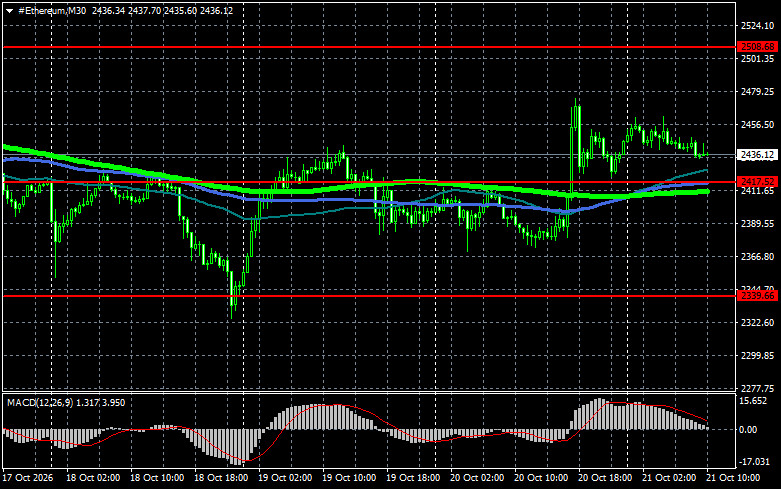The image size is (781, 489).
Task: Click the 2456.50 price scale value
Action: click(758, 124)
